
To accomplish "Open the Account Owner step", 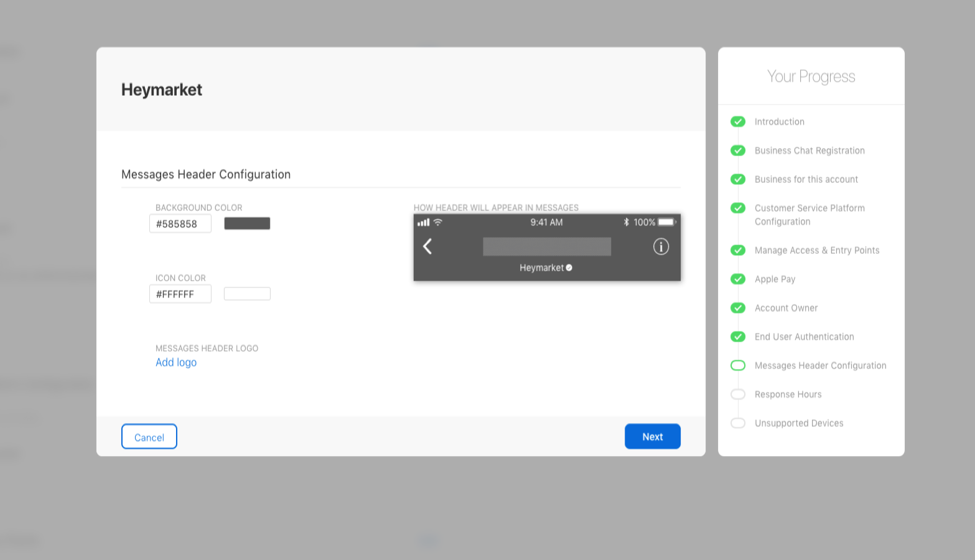I will (786, 308).
